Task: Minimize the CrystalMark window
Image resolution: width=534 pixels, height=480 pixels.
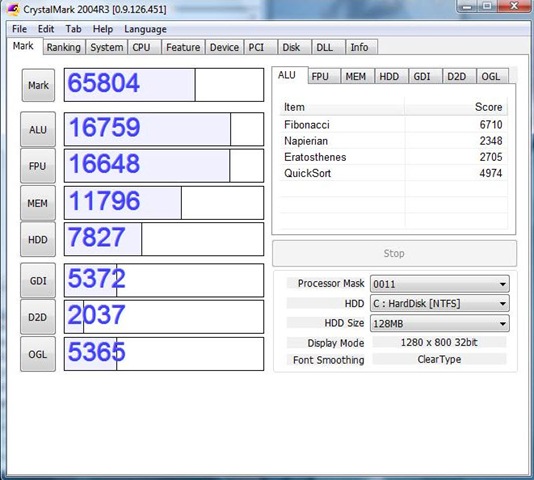Action: 468,7
